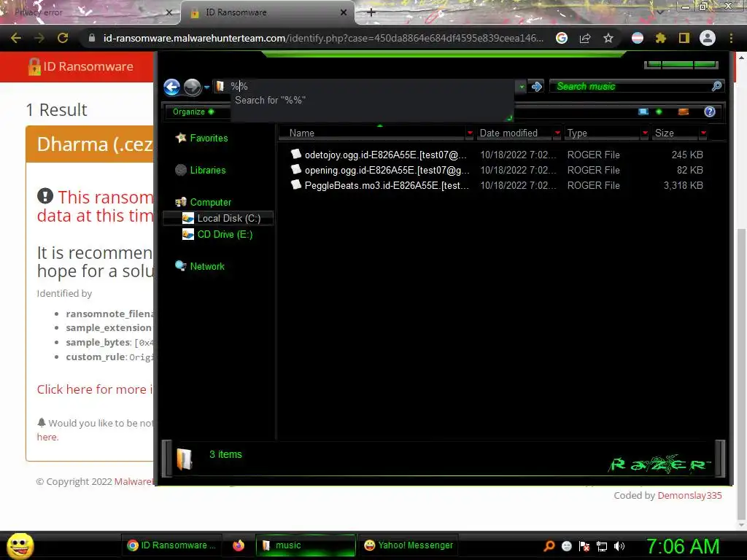Open Chrome's three-dot menu
This screenshot has width=747, height=560.
(731, 38)
